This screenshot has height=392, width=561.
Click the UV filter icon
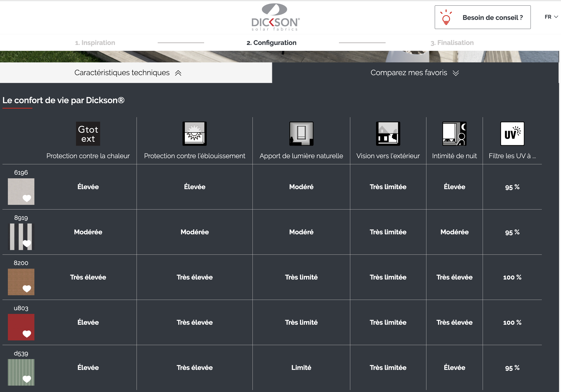(x=512, y=134)
